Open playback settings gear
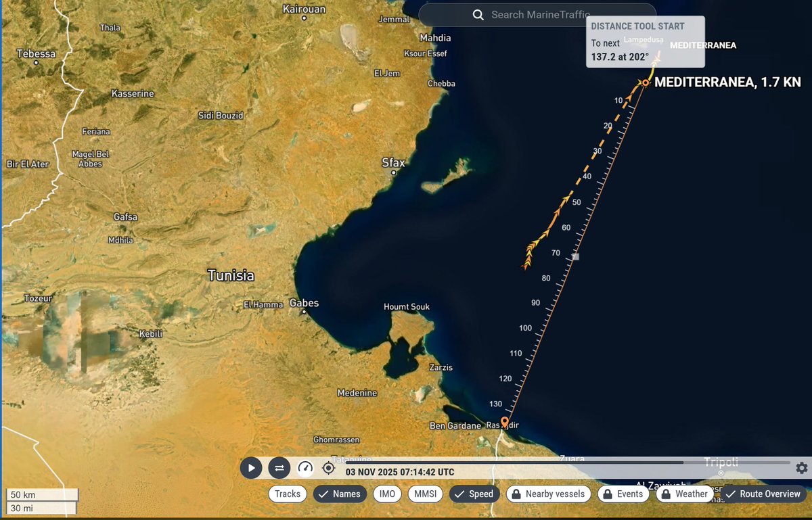 (x=801, y=468)
